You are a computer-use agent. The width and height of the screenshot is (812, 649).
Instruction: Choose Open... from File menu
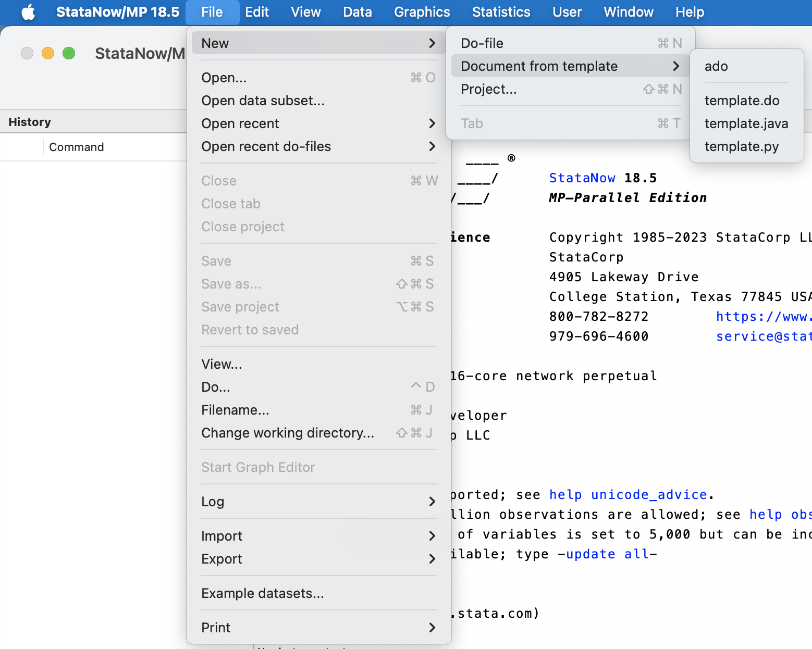(x=318, y=78)
